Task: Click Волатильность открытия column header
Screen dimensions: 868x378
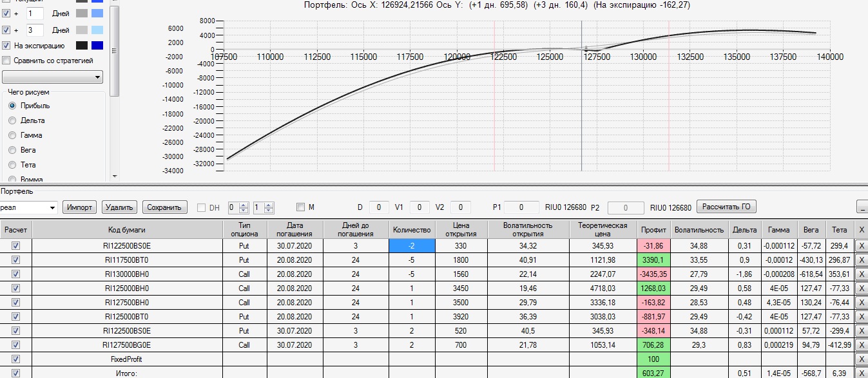Action: 528,229
